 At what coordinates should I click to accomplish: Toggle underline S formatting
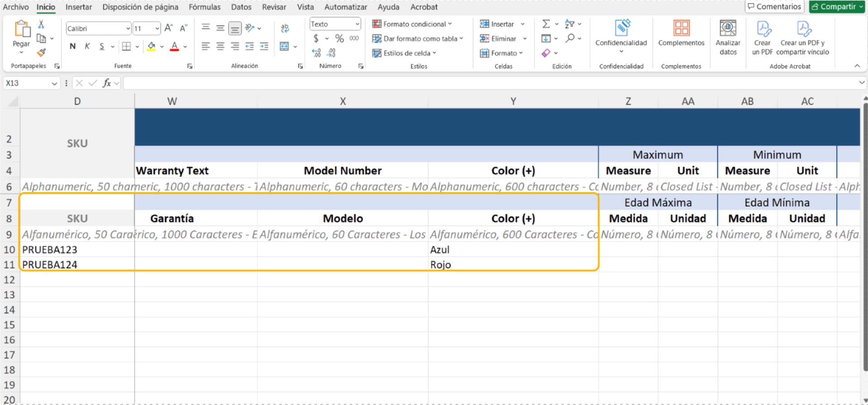pyautogui.click(x=102, y=46)
